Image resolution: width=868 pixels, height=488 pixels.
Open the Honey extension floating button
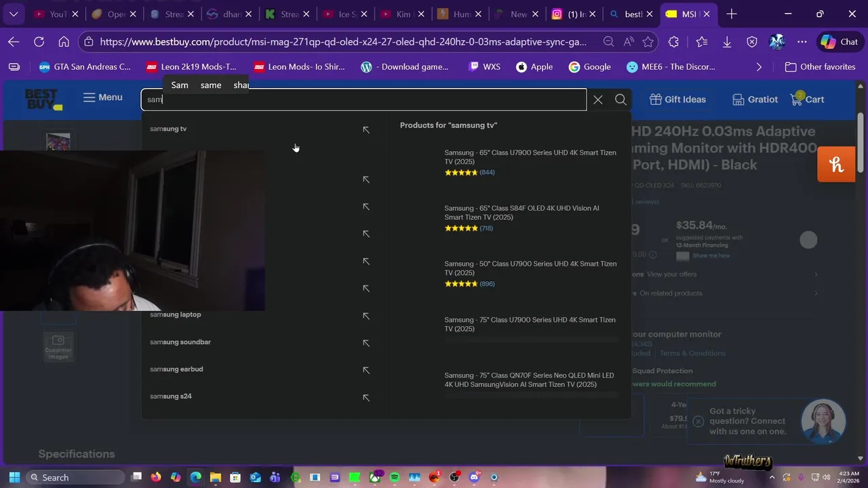click(x=836, y=164)
